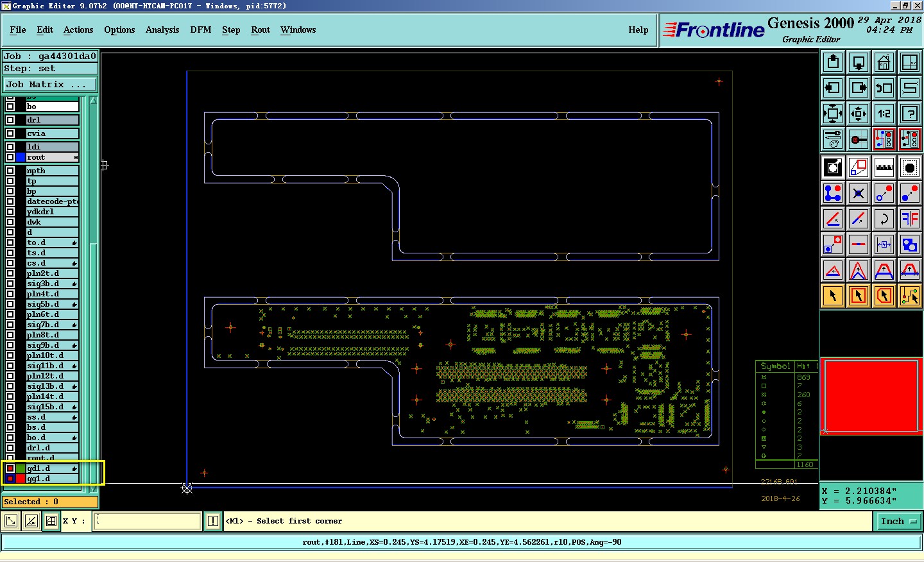Screen dimensions: 924x562
Task: Select the plain black arrow pointer tool
Action: pos(833,296)
